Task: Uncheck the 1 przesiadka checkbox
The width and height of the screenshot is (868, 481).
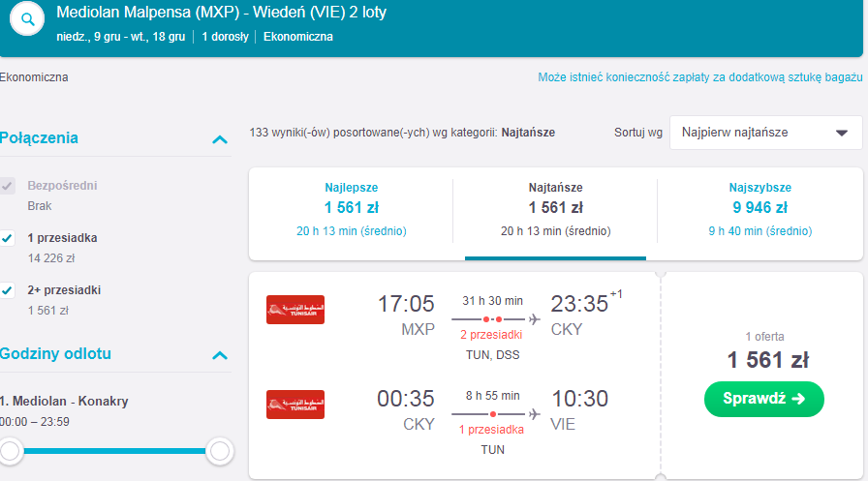Action: click(8, 238)
